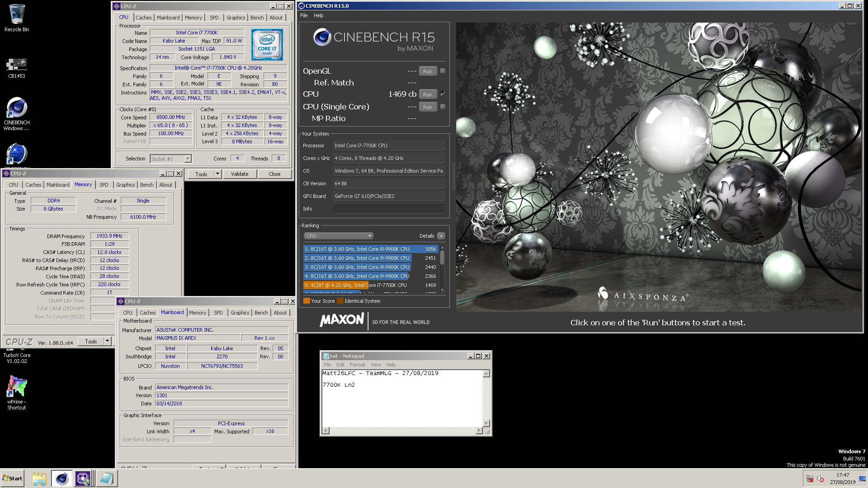868x488 pixels.
Task: Open Notepad Format menu
Action: (358, 365)
